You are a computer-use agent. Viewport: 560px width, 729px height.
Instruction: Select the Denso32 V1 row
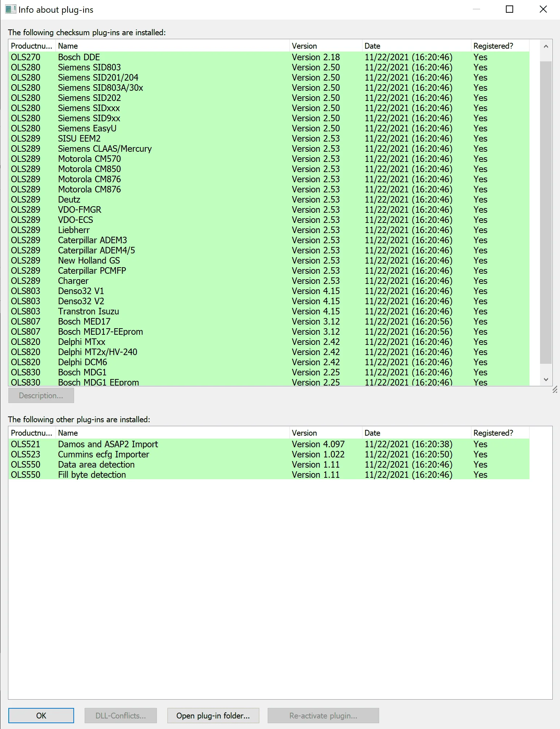tap(269, 291)
